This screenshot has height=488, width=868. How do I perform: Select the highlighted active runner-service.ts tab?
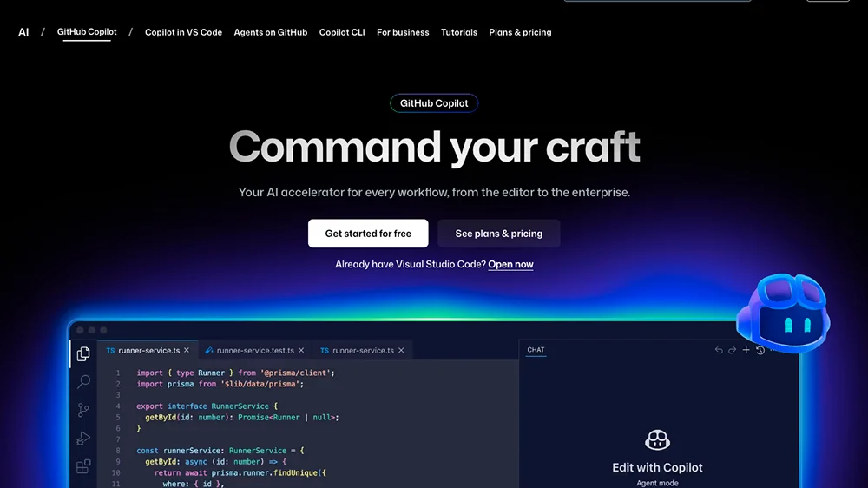[x=148, y=350]
